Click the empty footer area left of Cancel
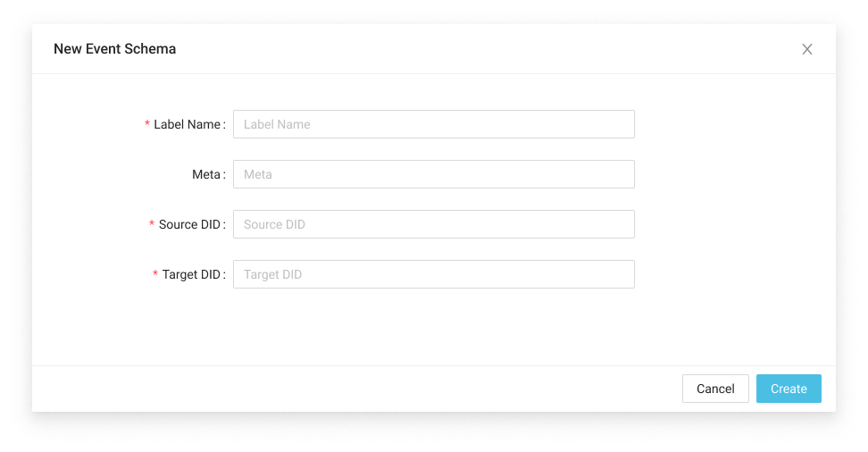 (x=357, y=389)
